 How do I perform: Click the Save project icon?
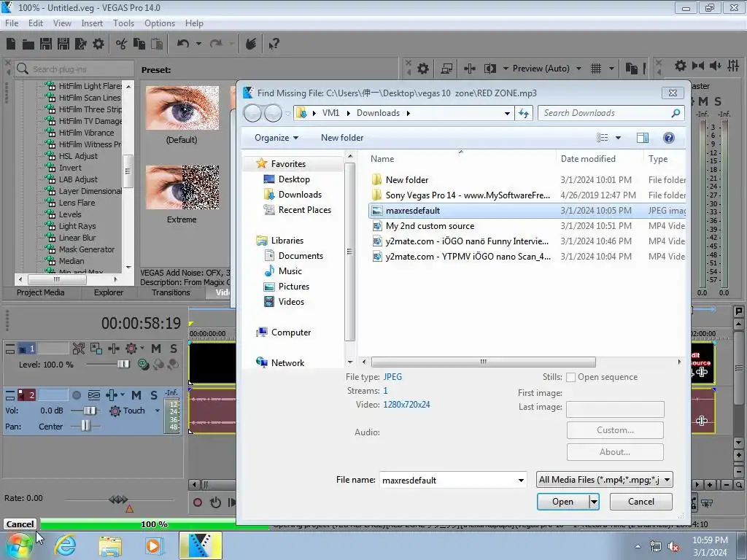point(46,44)
